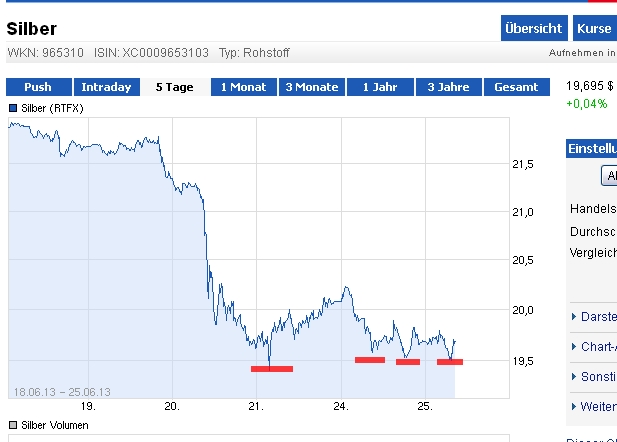Click the rightmost red marker on the chart

(x=450, y=362)
